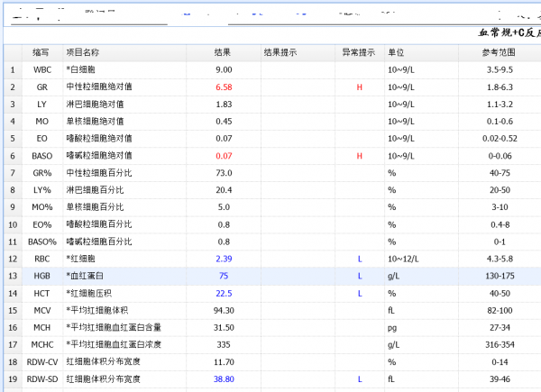The image size is (541, 392).
Task: Select the EO% abbreviation cell
Action: click(x=42, y=224)
